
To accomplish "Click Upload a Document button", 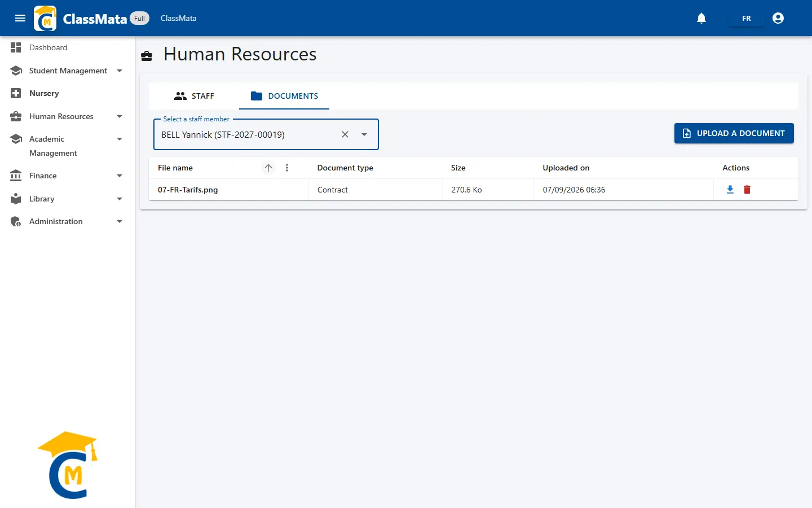I will click(x=734, y=133).
